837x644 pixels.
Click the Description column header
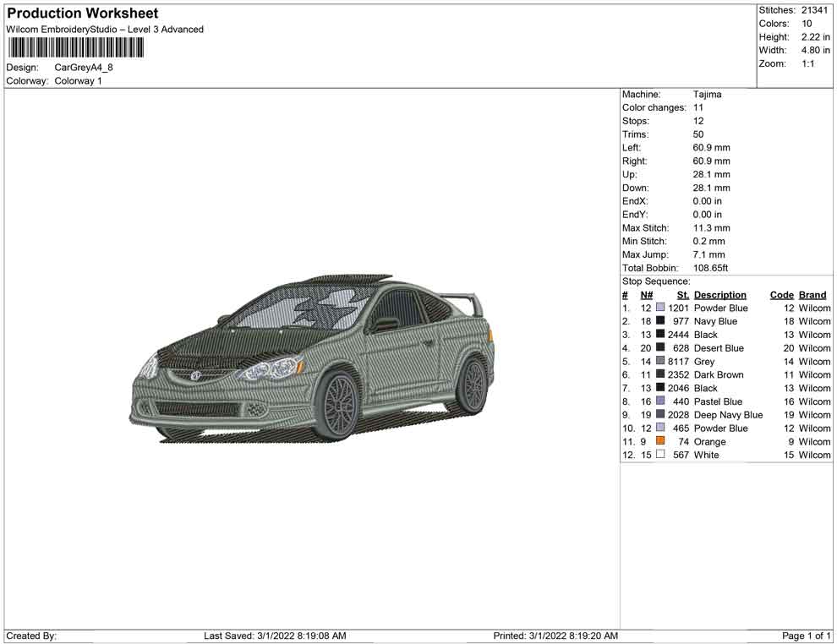[719, 295]
